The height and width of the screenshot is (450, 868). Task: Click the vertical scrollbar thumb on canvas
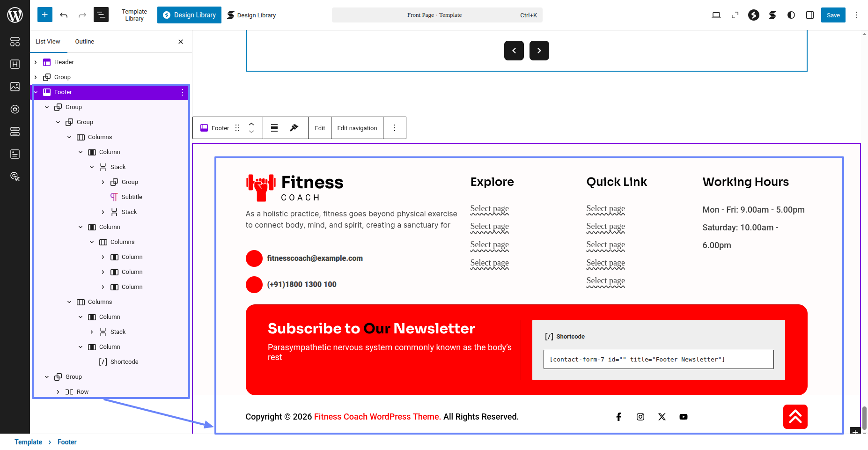[864, 417]
